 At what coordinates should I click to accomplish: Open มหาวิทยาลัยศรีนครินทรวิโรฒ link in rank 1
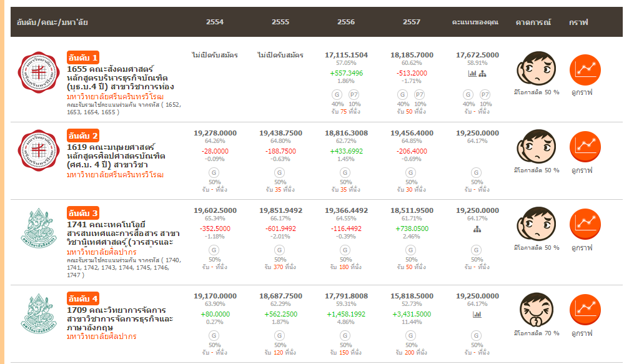[x=115, y=97]
